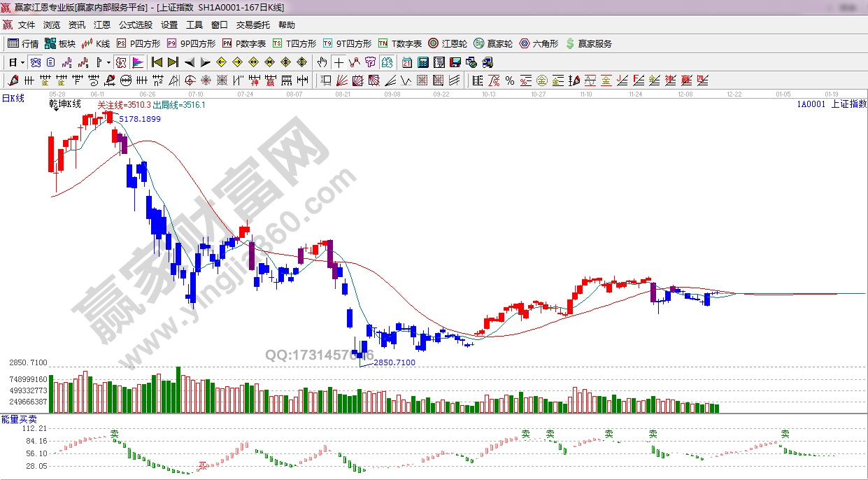
Task: Open the 交易委托 menu
Action: [252, 24]
